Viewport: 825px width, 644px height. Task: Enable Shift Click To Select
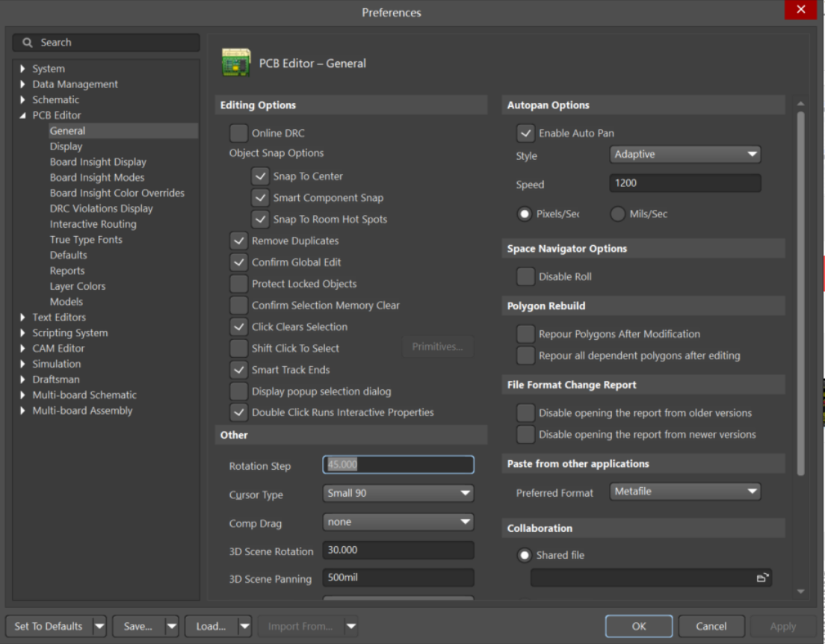(x=238, y=348)
